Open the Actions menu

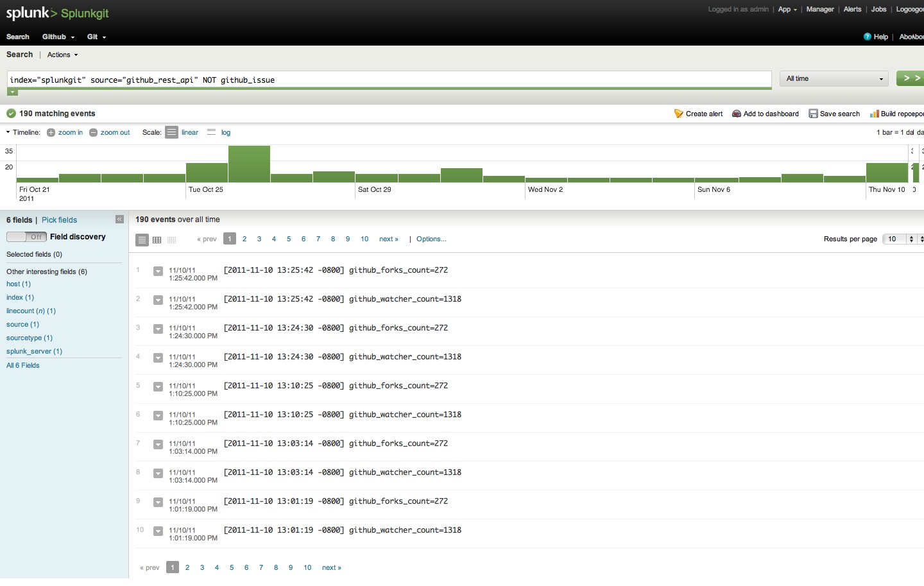pos(62,55)
